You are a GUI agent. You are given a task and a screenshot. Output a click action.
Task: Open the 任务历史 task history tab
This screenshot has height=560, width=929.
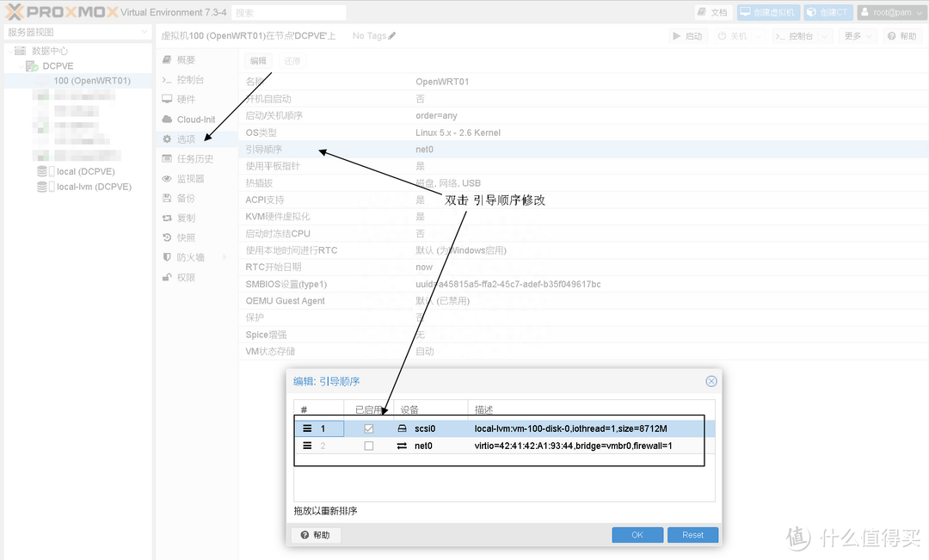click(x=195, y=159)
